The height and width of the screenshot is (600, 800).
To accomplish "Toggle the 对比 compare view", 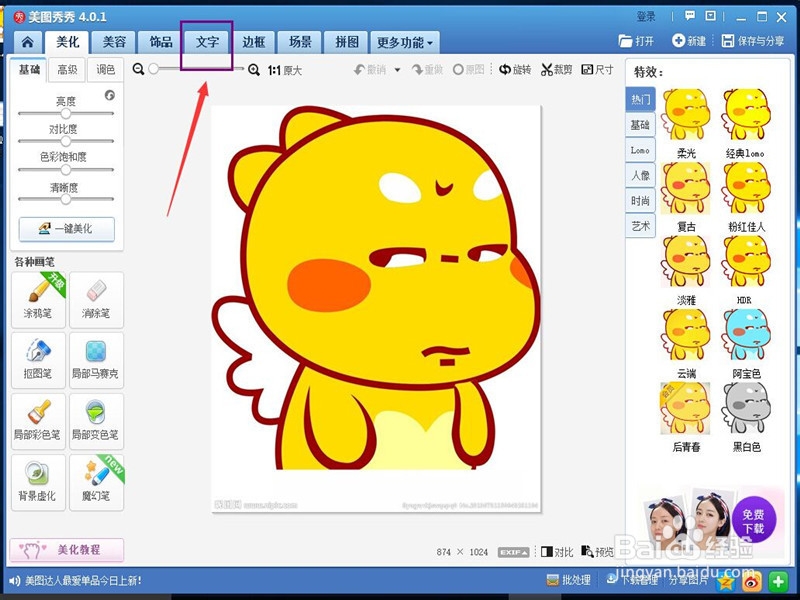I will tap(557, 552).
